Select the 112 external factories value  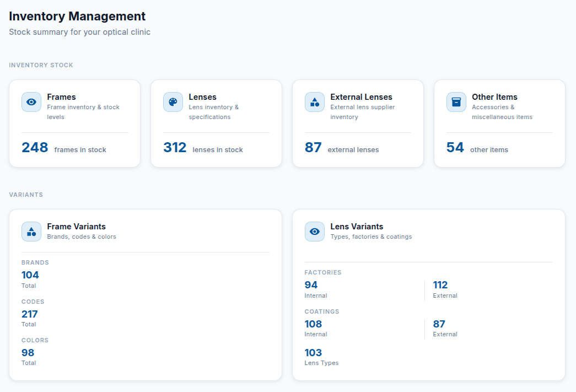pos(440,284)
